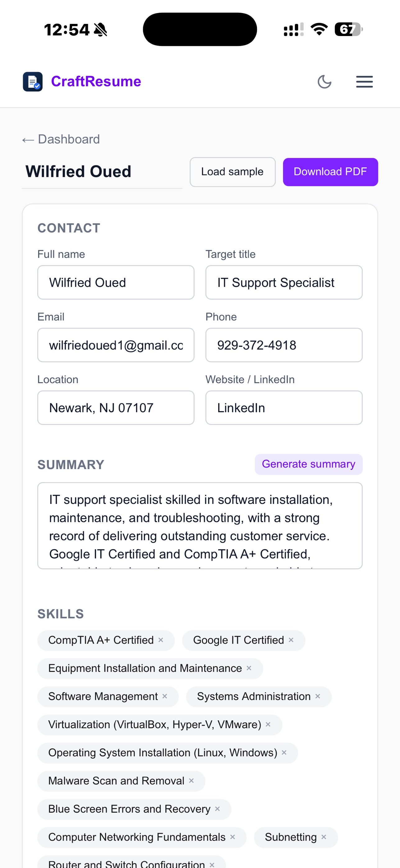Remove Blue Screen Errors and Recovery tag
This screenshot has height=868, width=400.
point(218,809)
